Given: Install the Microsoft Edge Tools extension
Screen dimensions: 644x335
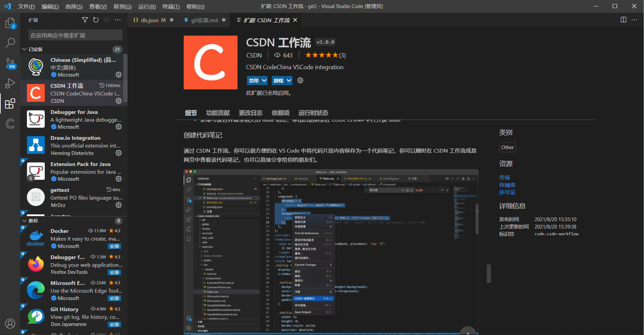Looking at the screenshot, I should [x=114, y=298].
